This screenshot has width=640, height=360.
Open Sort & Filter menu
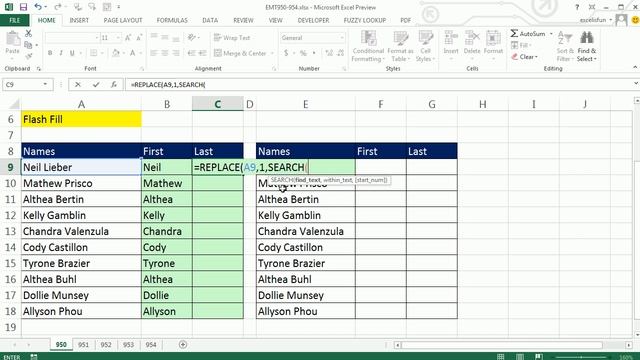[565, 46]
